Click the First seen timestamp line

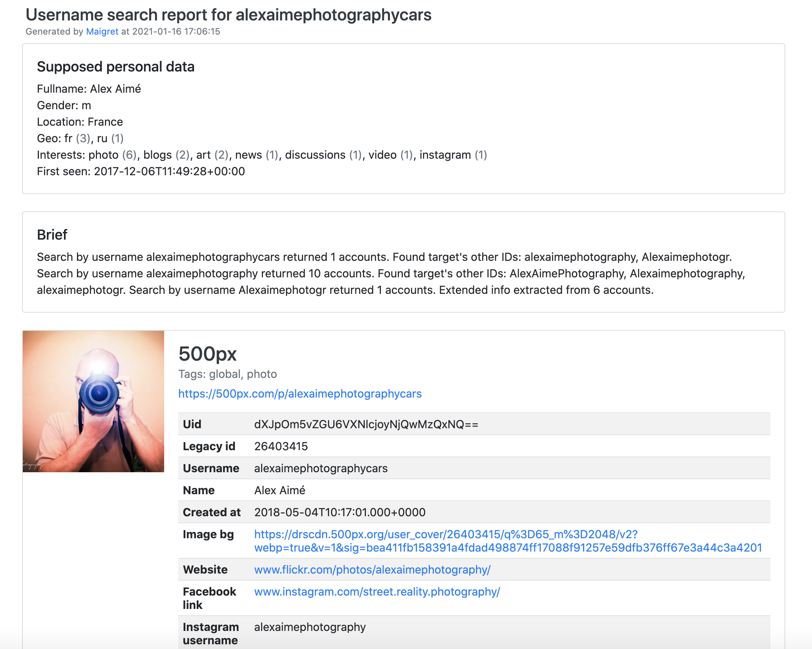pos(141,171)
